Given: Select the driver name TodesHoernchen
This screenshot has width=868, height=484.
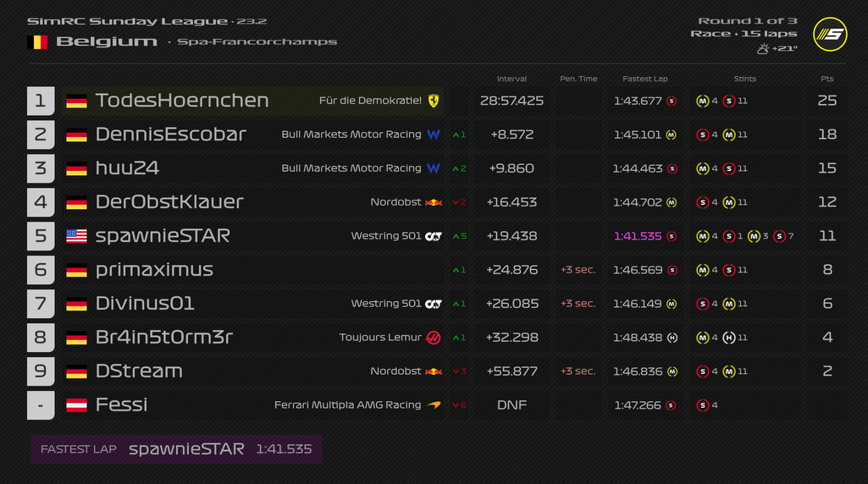Looking at the screenshot, I should tap(182, 101).
